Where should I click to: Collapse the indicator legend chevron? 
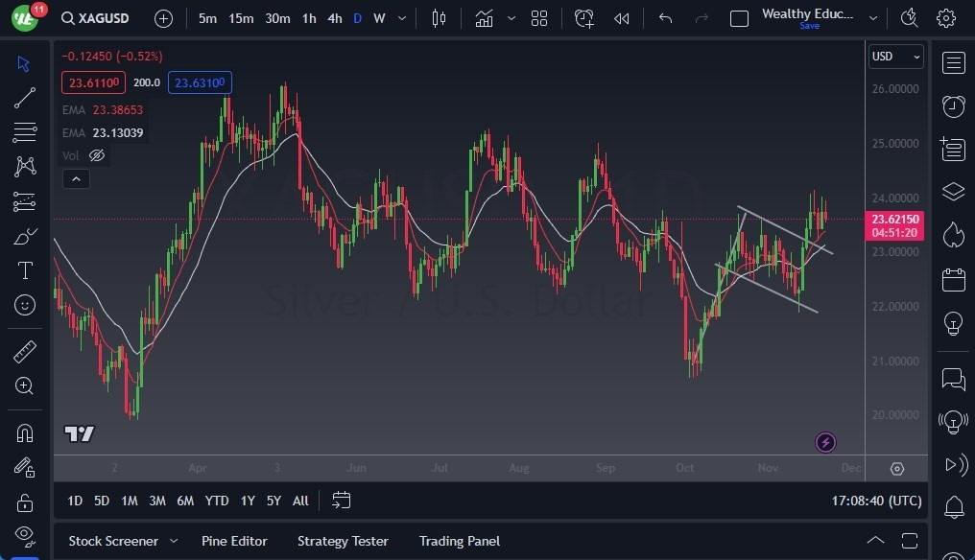pos(75,178)
